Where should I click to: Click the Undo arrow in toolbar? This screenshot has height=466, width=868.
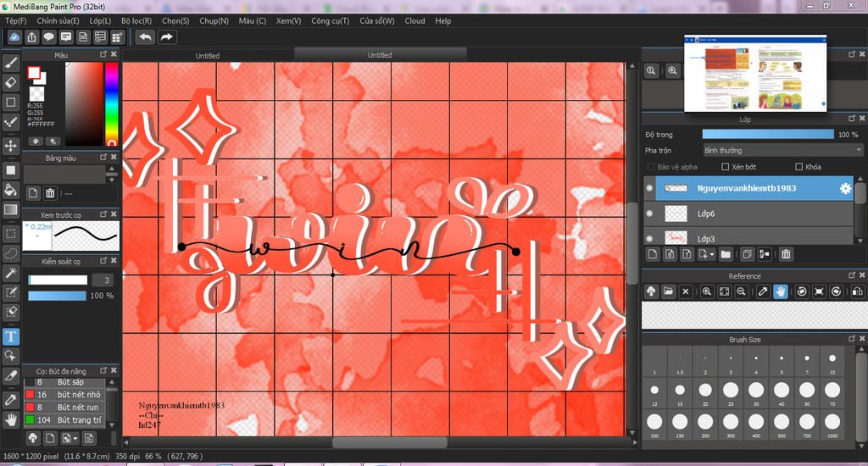(x=145, y=37)
